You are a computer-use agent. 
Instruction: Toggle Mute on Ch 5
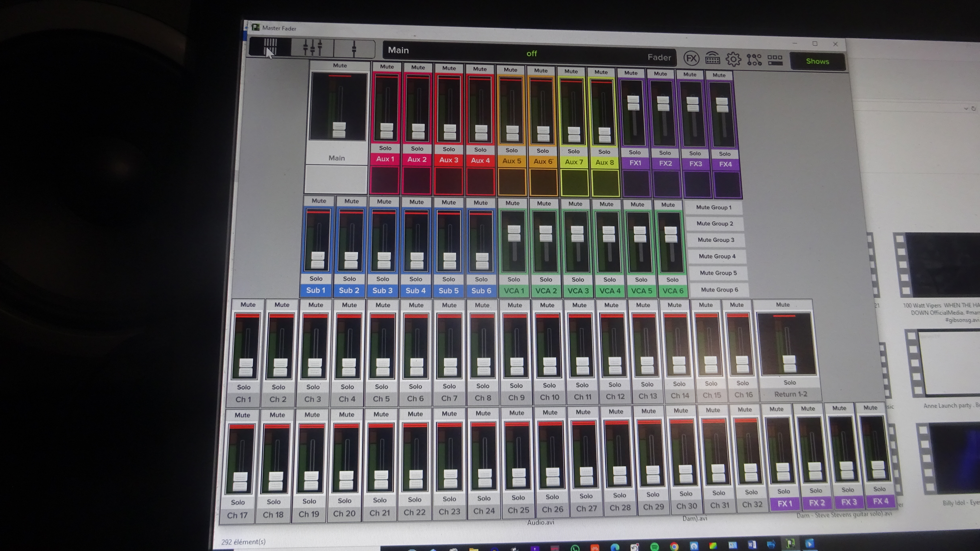tap(383, 305)
